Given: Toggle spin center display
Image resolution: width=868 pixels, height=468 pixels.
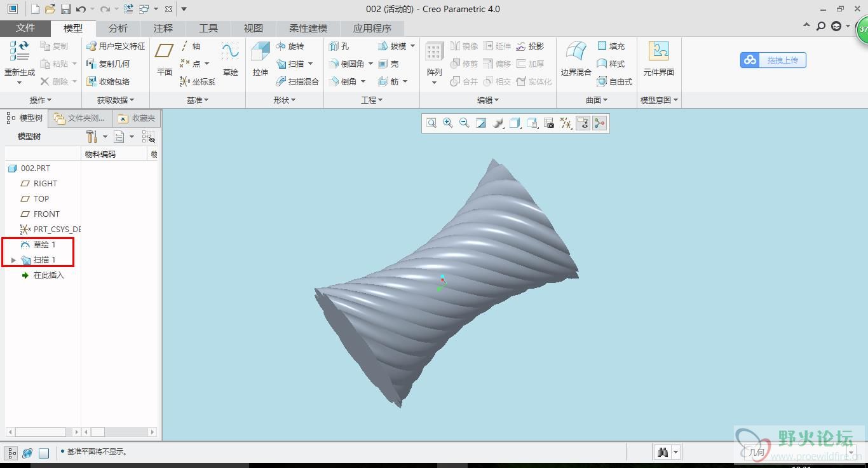Looking at the screenshot, I should [x=599, y=123].
